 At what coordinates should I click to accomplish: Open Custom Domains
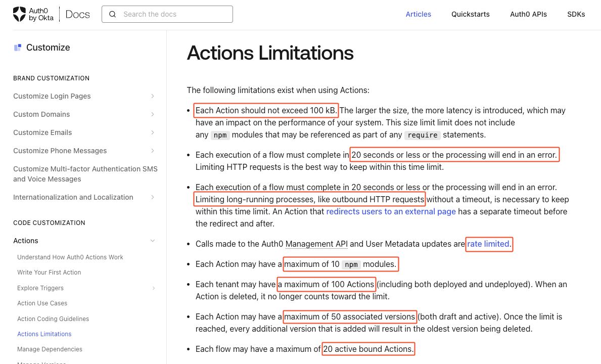(41, 114)
